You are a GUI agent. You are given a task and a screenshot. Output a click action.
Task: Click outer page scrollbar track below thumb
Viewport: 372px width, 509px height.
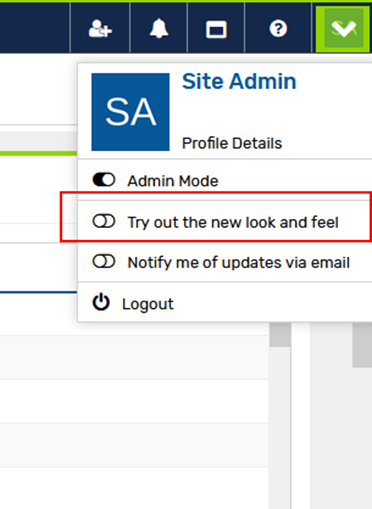[362, 437]
